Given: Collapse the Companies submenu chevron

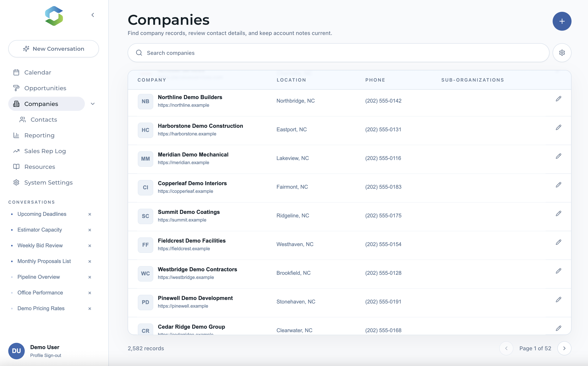Looking at the screenshot, I should pyautogui.click(x=93, y=104).
